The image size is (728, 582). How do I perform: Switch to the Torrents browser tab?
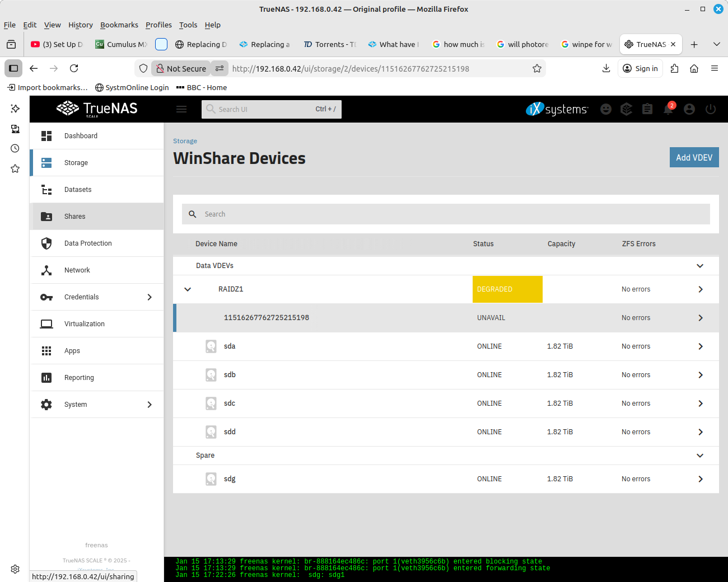330,44
